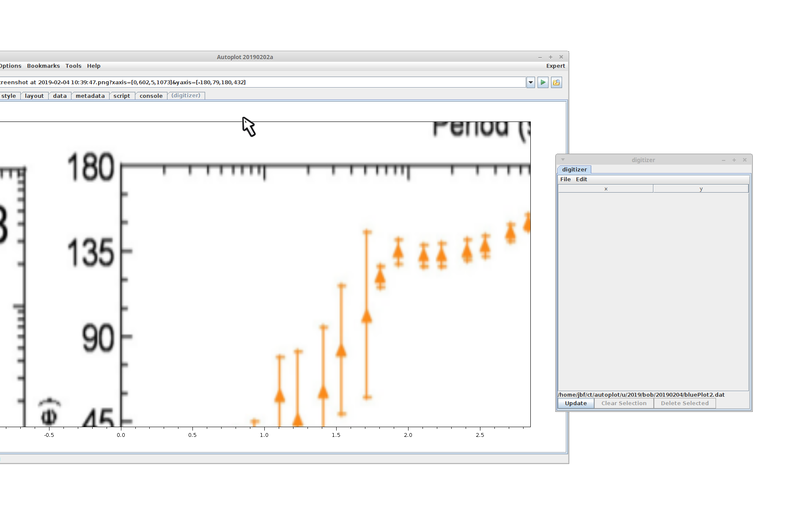The width and height of the screenshot is (812, 508).
Task: Click the green play button
Action: coord(543,83)
